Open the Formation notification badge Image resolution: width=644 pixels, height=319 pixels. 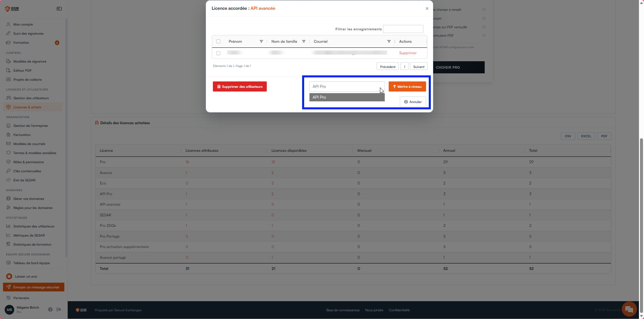(x=57, y=43)
